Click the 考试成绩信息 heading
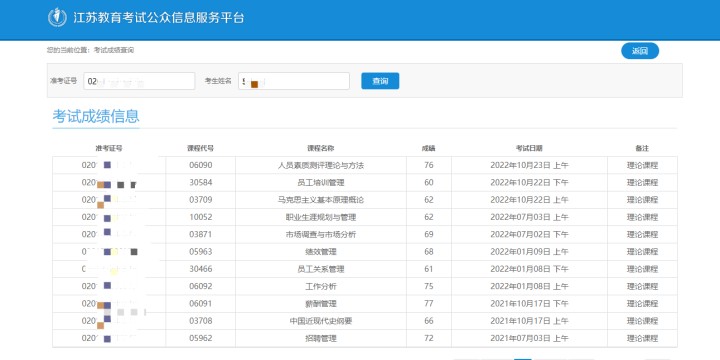720x360 pixels. [x=96, y=116]
